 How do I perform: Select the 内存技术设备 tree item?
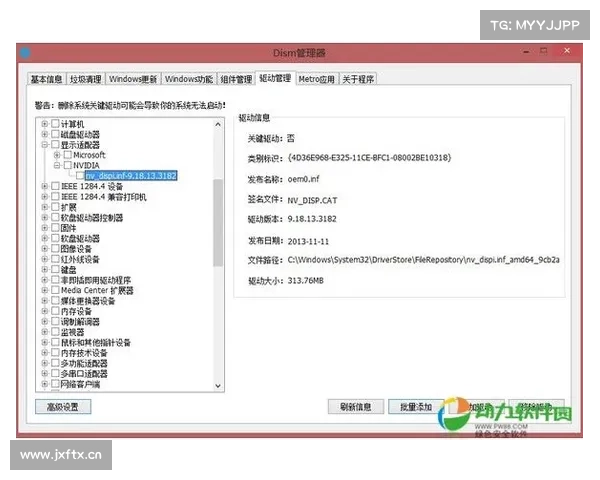pyautogui.click(x=84, y=353)
